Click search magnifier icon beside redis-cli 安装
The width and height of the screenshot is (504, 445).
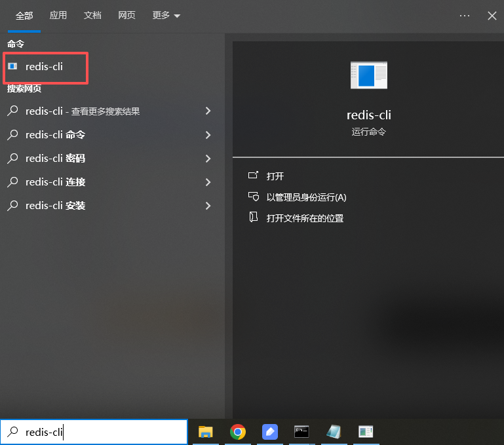(x=12, y=205)
